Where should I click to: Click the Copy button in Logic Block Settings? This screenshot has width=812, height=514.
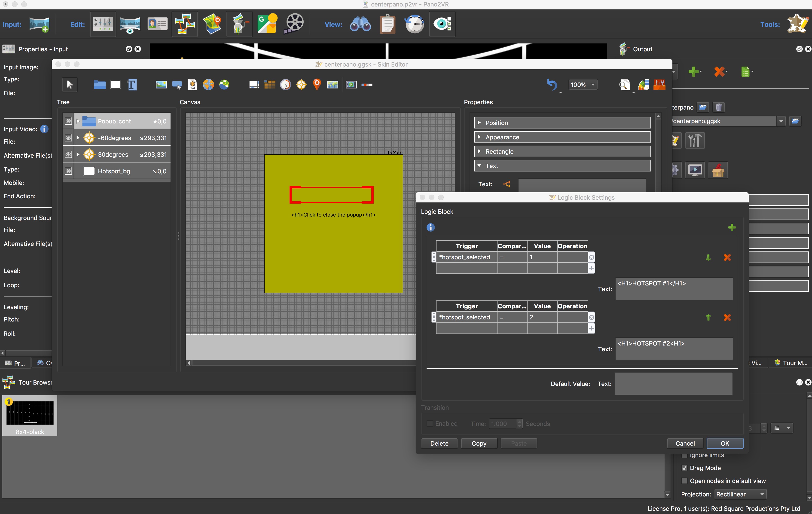(479, 444)
